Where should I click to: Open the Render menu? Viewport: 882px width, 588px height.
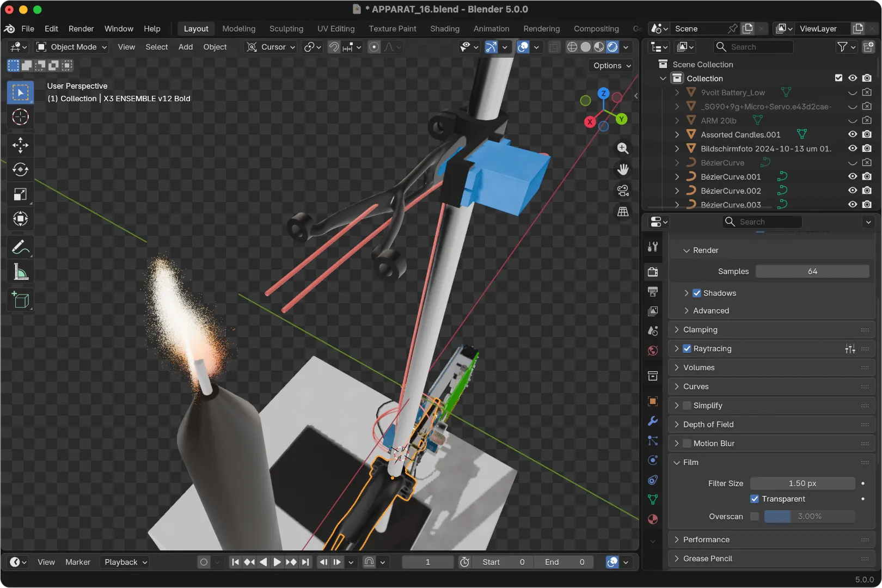pyautogui.click(x=81, y=28)
